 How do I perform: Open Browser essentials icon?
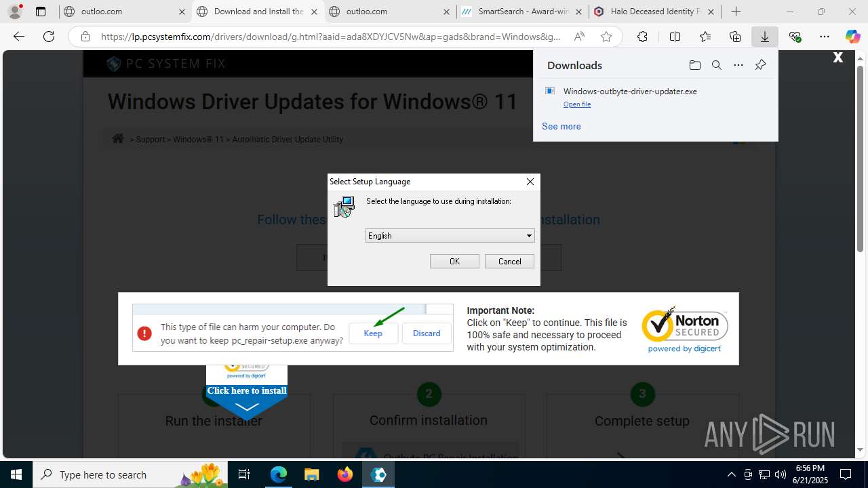click(x=795, y=37)
